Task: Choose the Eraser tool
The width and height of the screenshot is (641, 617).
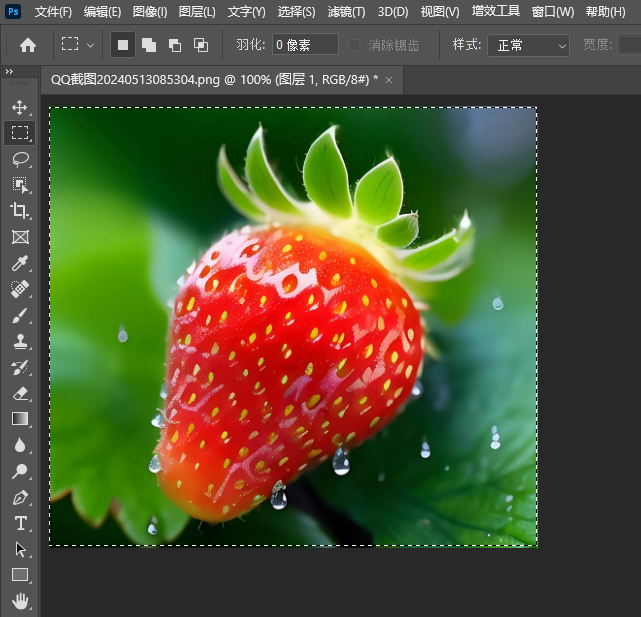Action: pyautogui.click(x=19, y=393)
